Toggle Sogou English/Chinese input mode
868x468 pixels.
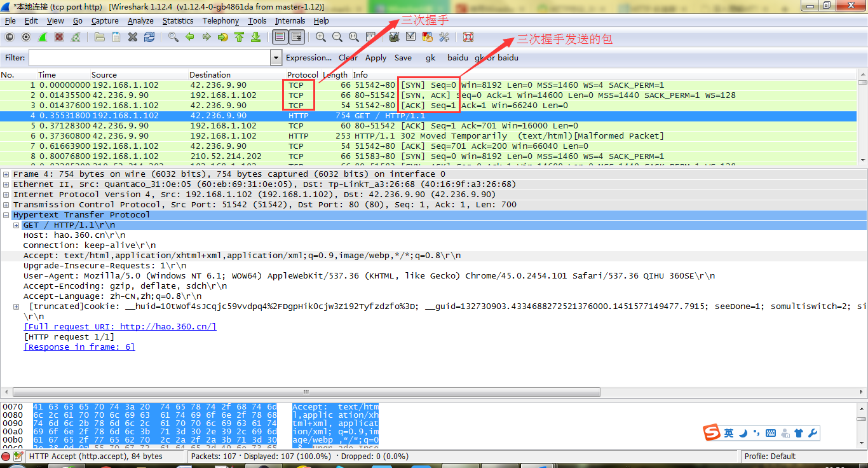pyautogui.click(x=729, y=433)
